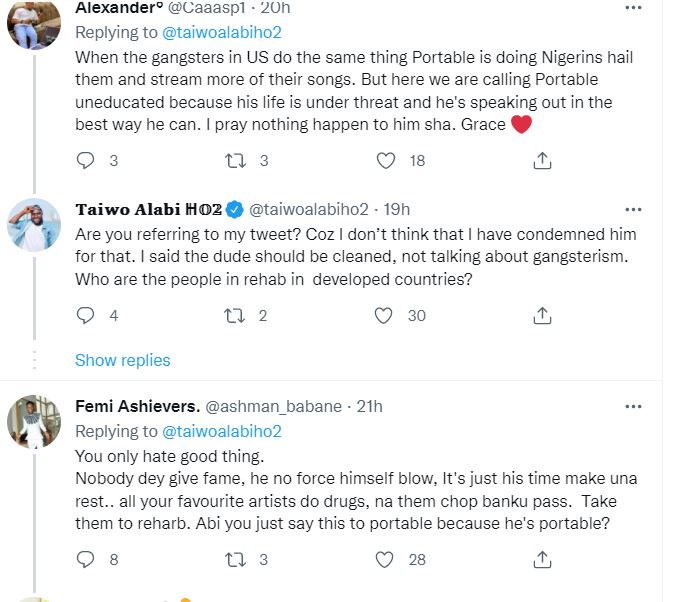Share Femi Ashievers' tweet
The height and width of the screenshot is (602, 676).
tap(541, 561)
